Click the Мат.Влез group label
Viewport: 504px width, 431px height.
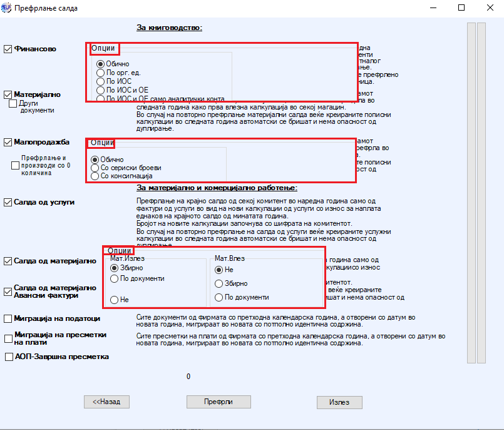coord(230,258)
